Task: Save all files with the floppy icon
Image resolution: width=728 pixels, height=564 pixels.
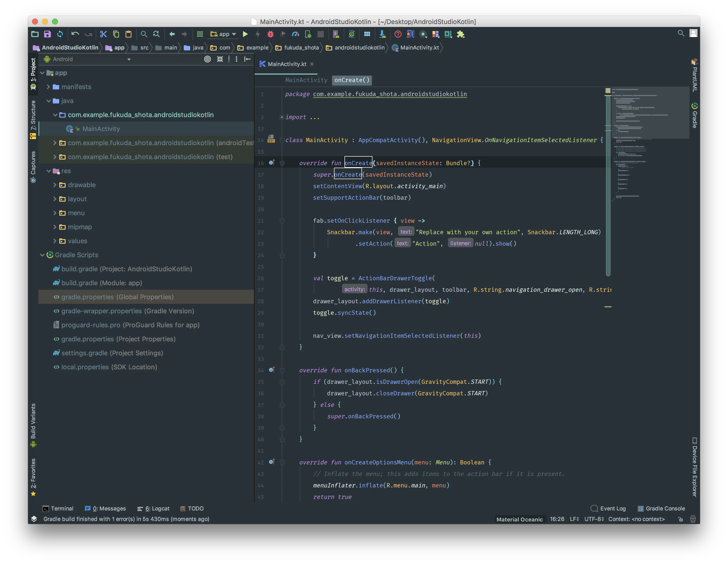Action: click(x=47, y=34)
